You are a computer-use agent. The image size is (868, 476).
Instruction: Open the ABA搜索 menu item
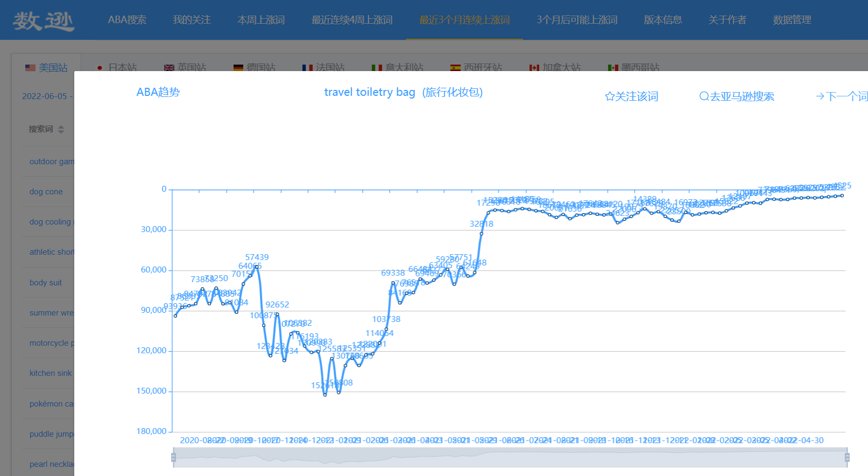pos(127,20)
